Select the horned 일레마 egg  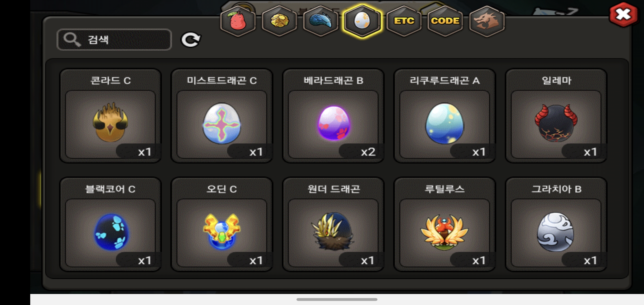[556, 116]
